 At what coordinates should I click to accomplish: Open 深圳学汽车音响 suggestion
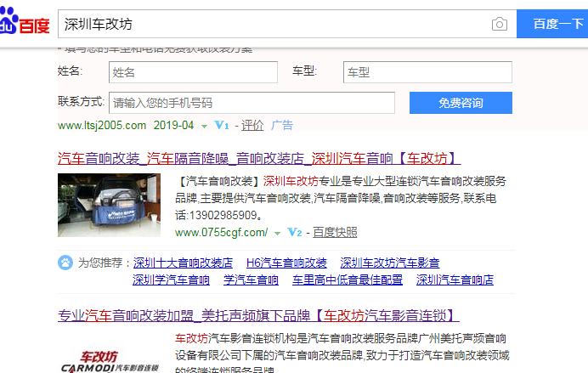tap(171, 280)
